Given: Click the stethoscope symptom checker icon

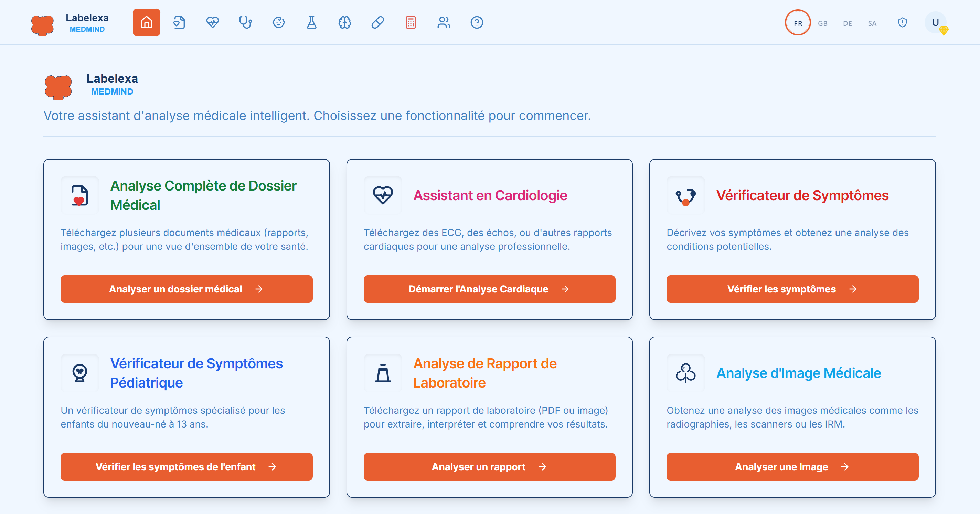Looking at the screenshot, I should click(x=245, y=22).
